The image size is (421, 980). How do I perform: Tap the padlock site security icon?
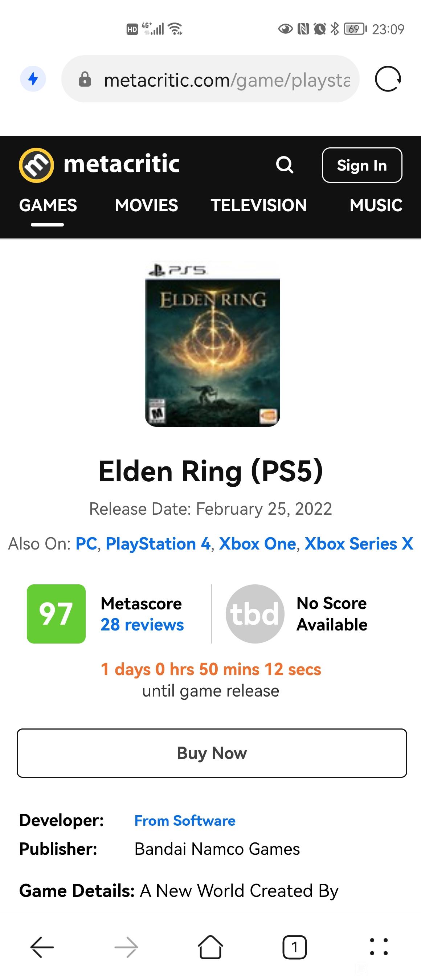[85, 79]
